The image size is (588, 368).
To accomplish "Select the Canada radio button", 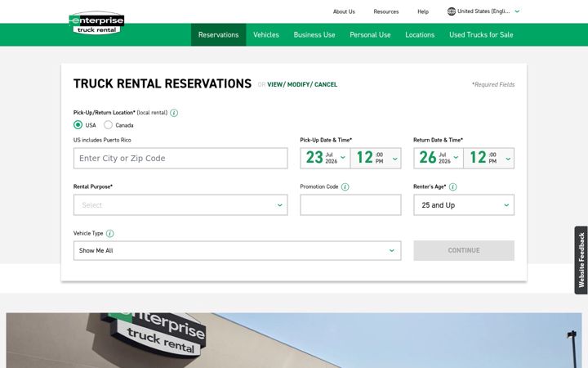I will (x=108, y=124).
